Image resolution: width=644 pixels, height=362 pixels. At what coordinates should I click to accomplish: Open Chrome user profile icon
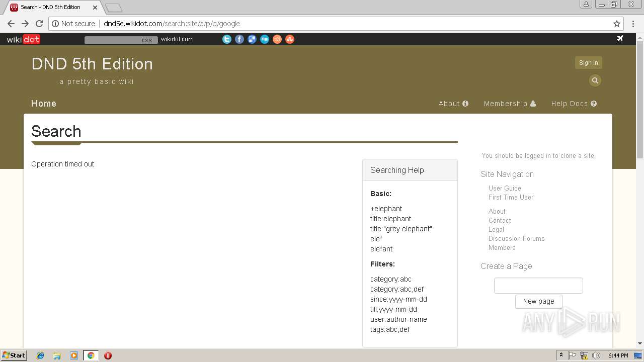click(x=586, y=5)
